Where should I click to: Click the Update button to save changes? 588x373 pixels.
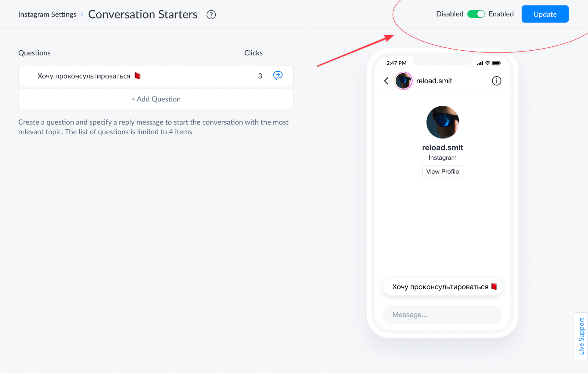(x=545, y=14)
